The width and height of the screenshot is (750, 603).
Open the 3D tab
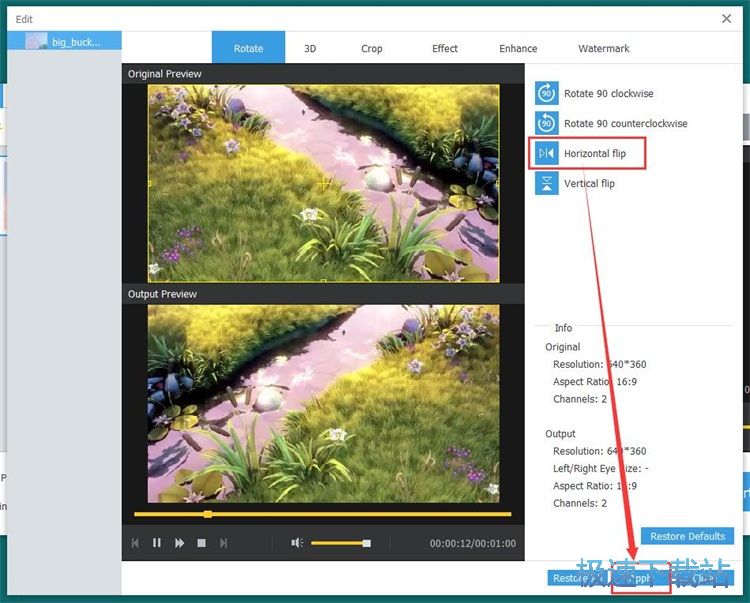pos(310,48)
